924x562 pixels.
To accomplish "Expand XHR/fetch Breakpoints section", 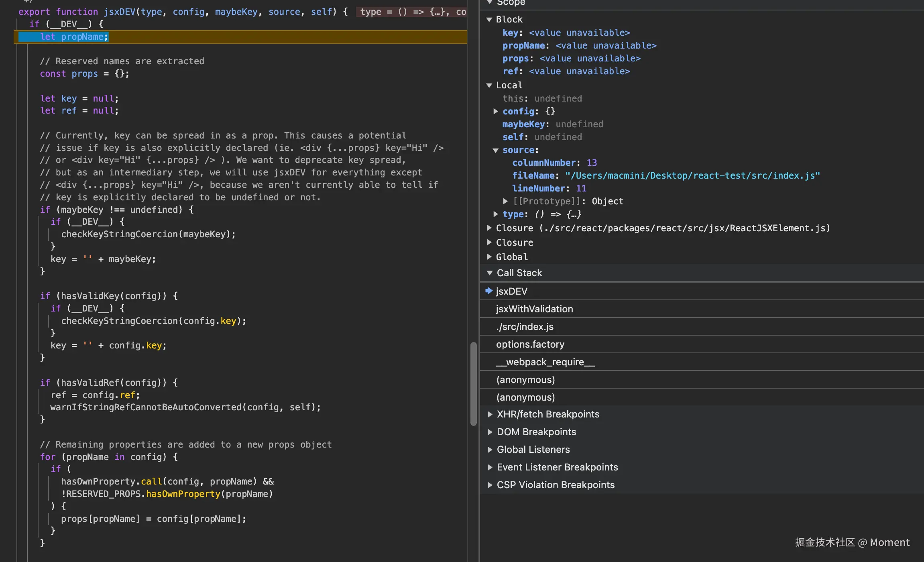I will coord(490,414).
